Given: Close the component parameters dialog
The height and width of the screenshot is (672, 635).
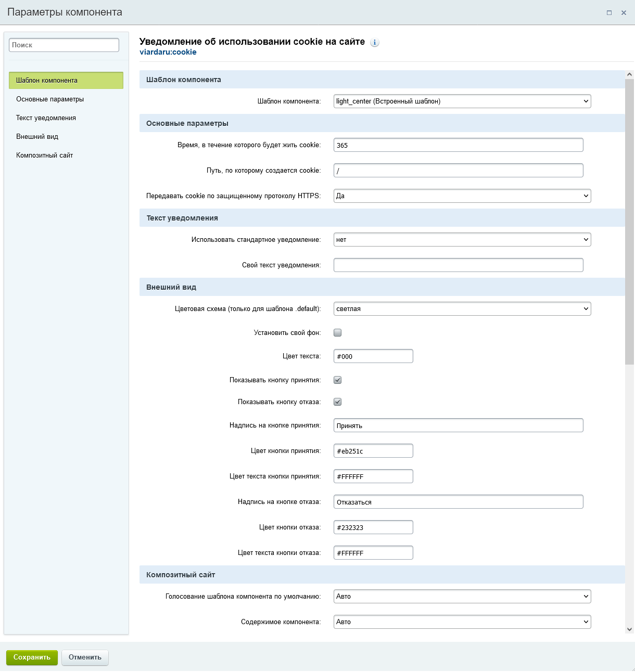Looking at the screenshot, I should point(624,13).
